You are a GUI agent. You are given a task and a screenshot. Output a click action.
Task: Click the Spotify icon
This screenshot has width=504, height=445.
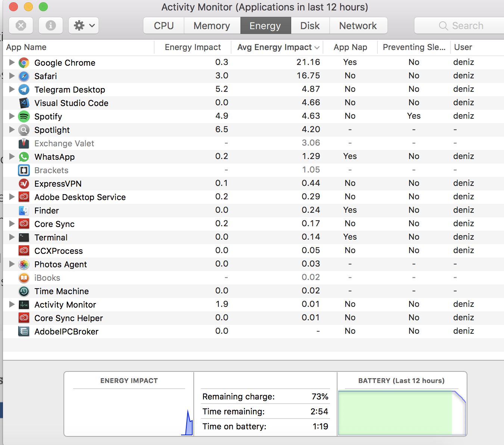pos(24,116)
